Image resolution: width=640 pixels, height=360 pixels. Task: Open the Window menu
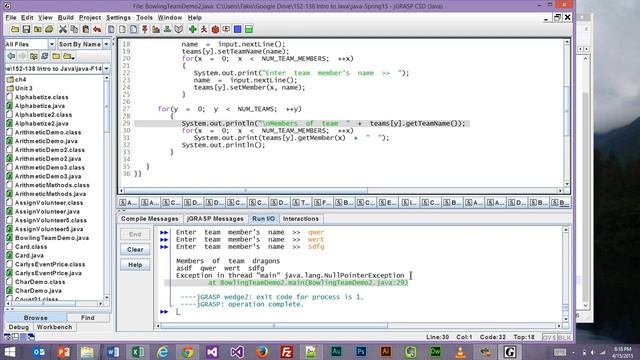tap(170, 18)
